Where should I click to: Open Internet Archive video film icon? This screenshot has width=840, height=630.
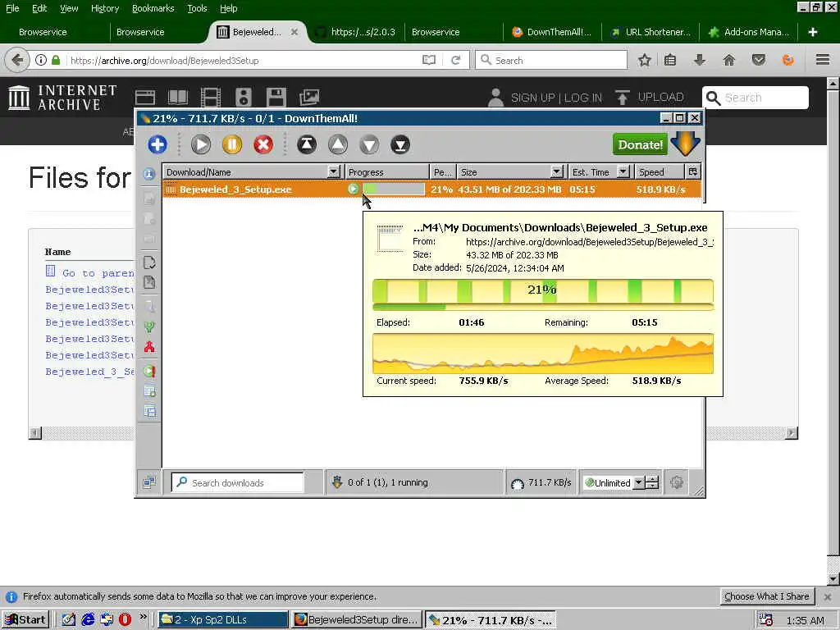pos(211,97)
